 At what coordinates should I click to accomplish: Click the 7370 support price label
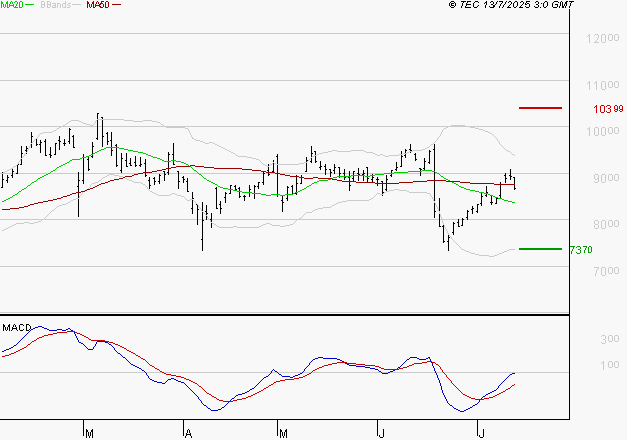click(580, 250)
